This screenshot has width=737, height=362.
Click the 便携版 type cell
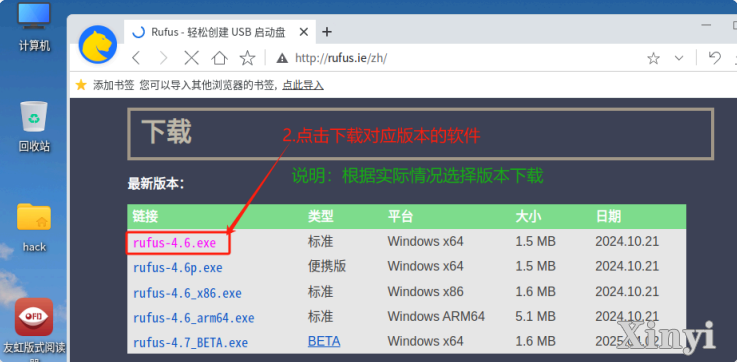coord(327,266)
